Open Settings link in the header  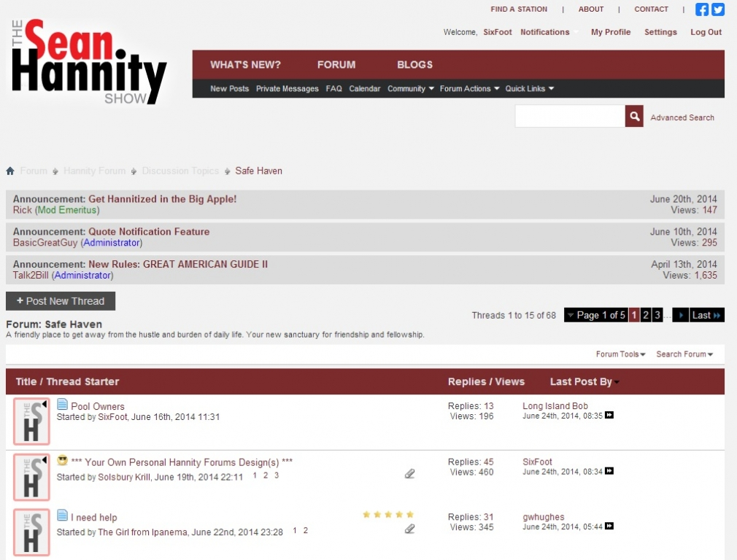(x=660, y=32)
